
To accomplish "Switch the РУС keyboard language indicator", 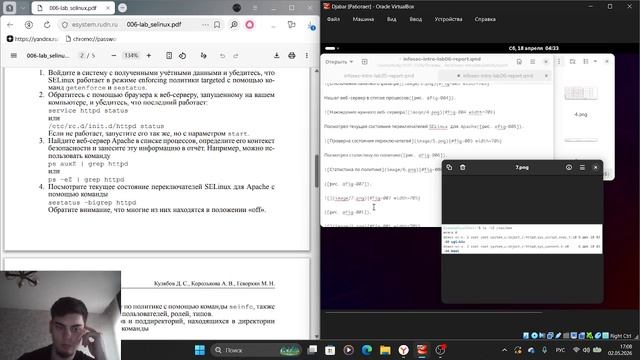I will (560, 350).
